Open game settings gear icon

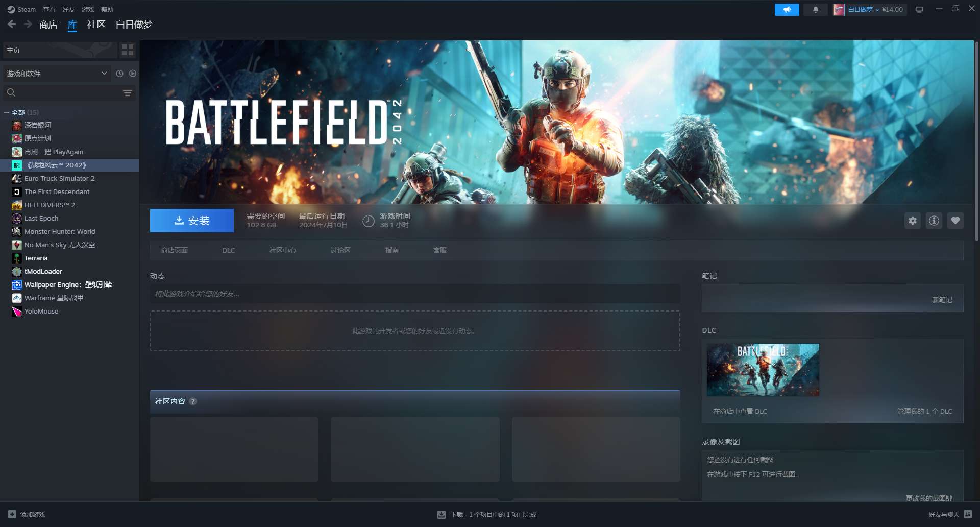[x=912, y=221]
